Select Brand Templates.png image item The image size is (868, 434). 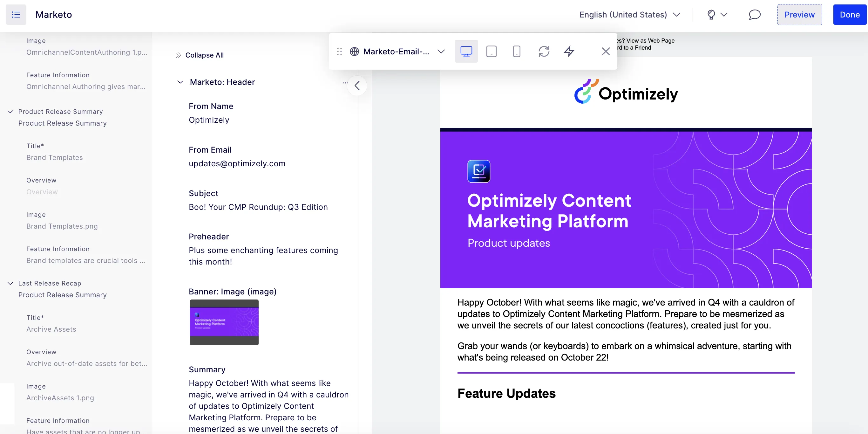click(62, 226)
